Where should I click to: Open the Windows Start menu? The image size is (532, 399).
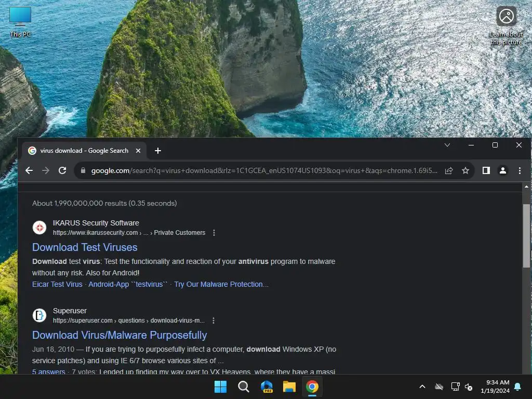click(x=220, y=387)
